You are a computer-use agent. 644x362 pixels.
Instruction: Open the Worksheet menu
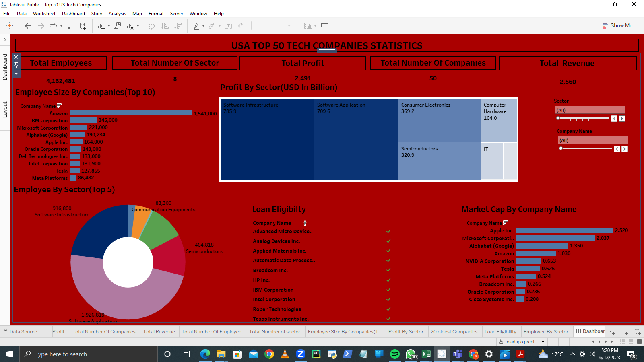point(44,14)
